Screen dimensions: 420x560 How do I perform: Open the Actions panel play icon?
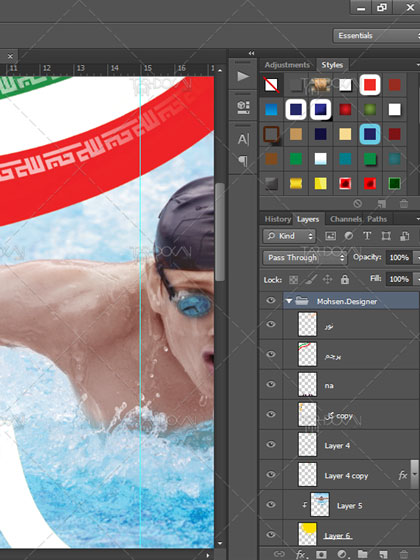(x=243, y=76)
